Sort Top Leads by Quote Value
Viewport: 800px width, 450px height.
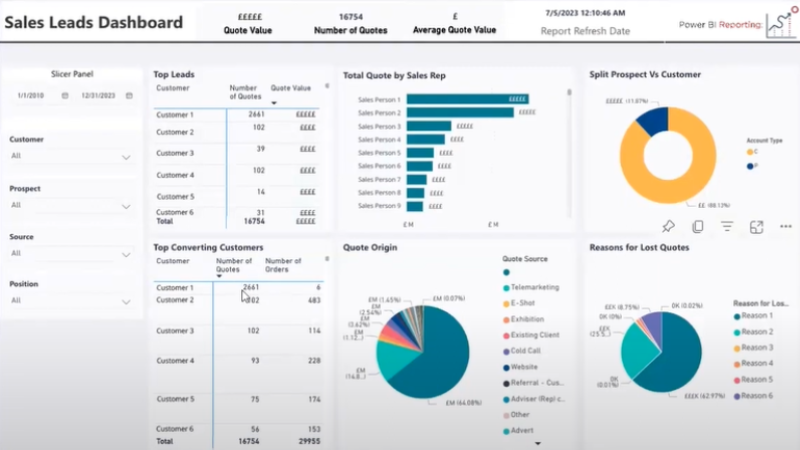290,88
